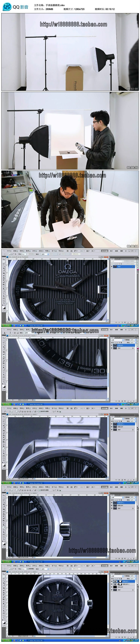Open 图层(L) menu in the 00:12:48 frame
Screen dimensions: 140x644
[x=28, y=408]
